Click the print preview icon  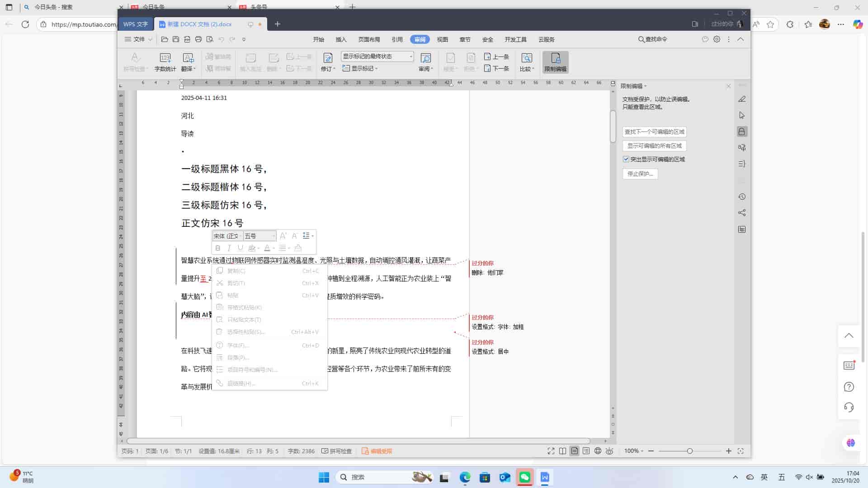coord(209,39)
